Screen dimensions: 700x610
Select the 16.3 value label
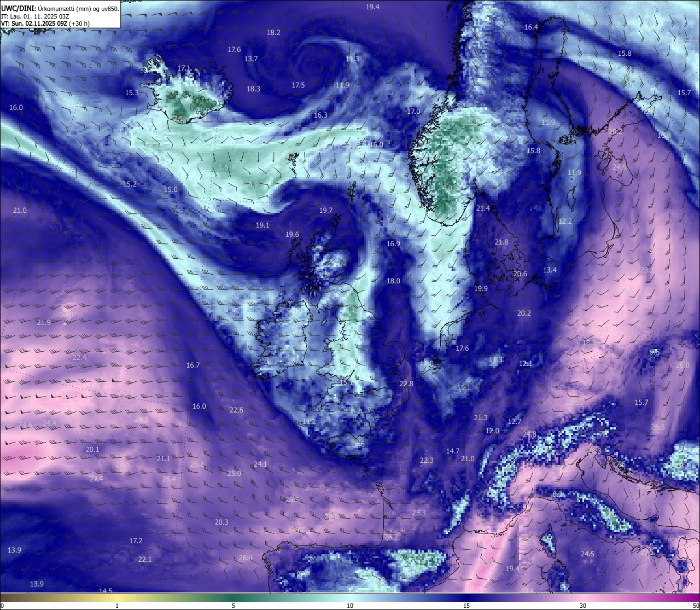point(320,115)
